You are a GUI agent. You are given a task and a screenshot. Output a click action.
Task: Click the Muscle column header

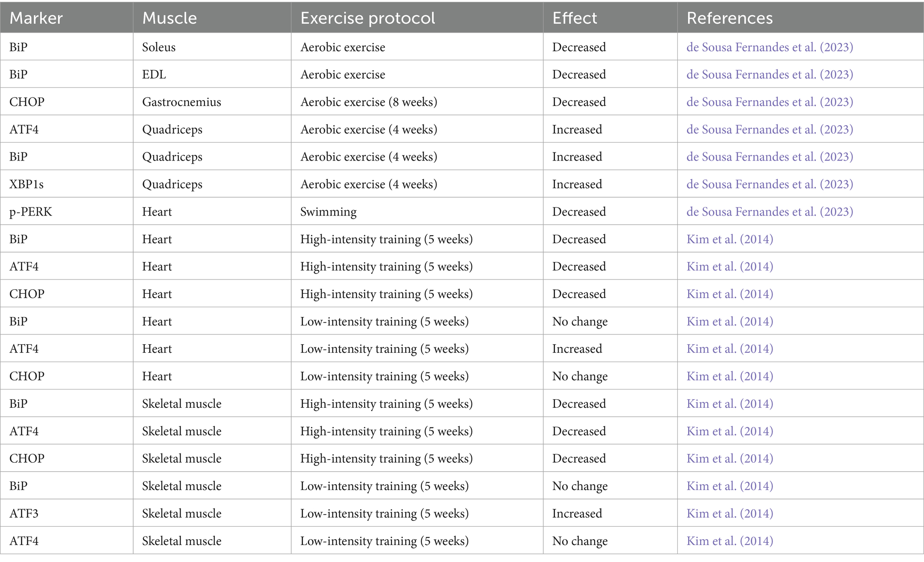click(169, 18)
